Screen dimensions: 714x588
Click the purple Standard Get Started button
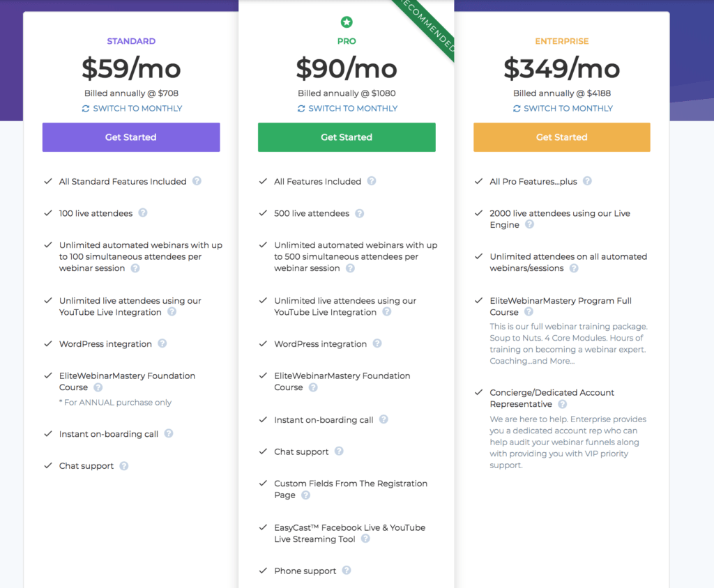click(x=131, y=137)
